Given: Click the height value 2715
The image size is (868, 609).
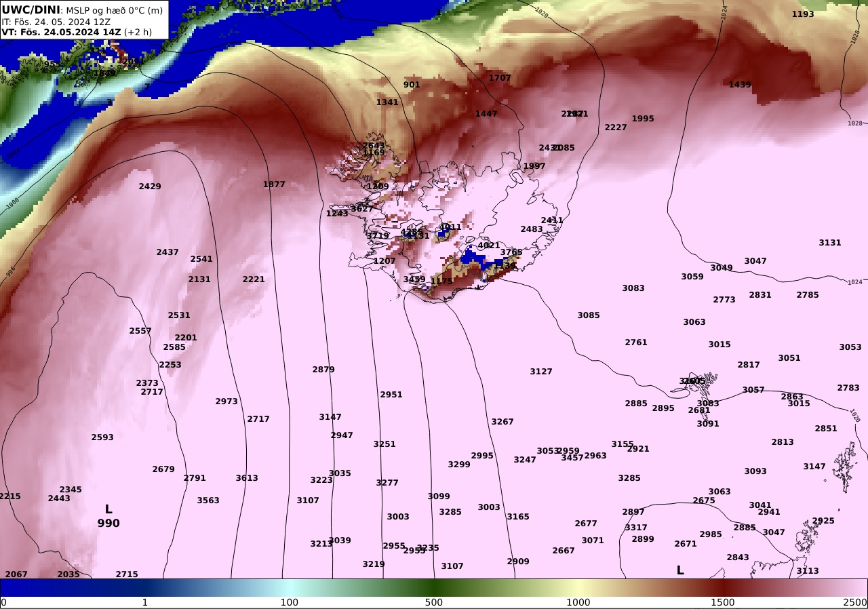Looking at the screenshot, I should pos(127,574).
